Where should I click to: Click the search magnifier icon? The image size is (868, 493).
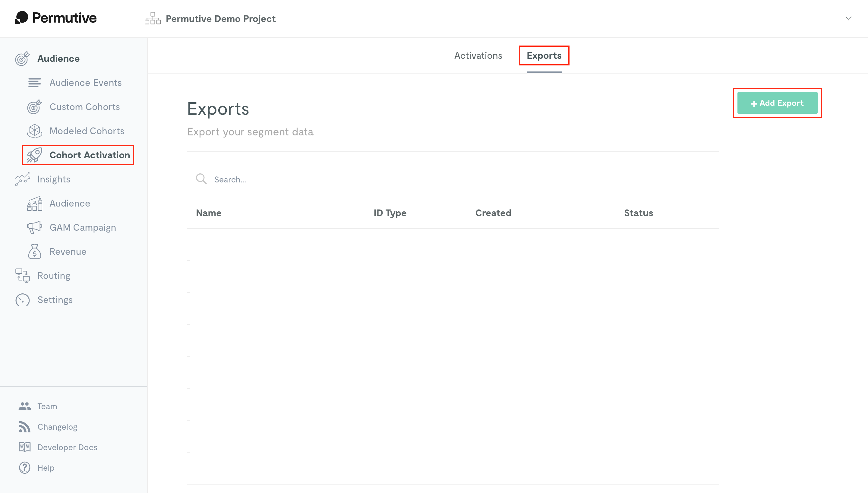point(201,179)
